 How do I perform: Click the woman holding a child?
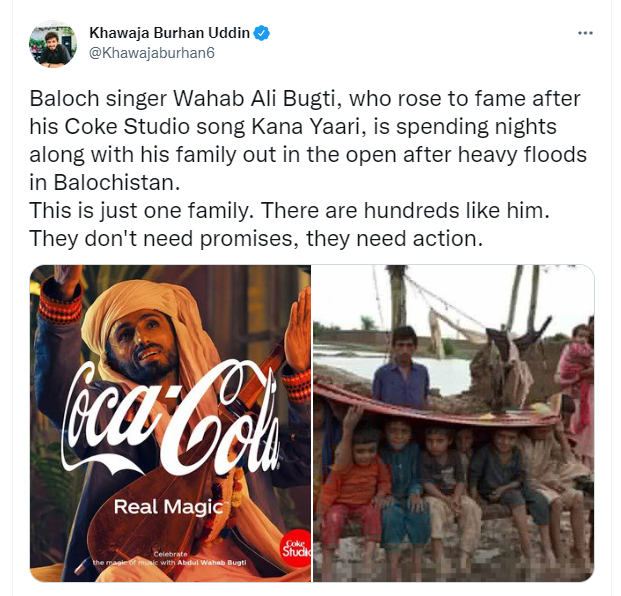click(x=576, y=380)
